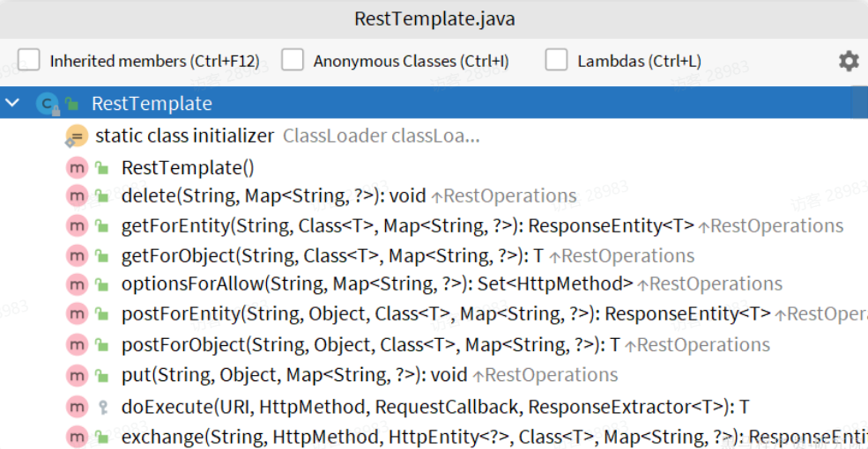Click method icon next to delete

click(x=77, y=196)
